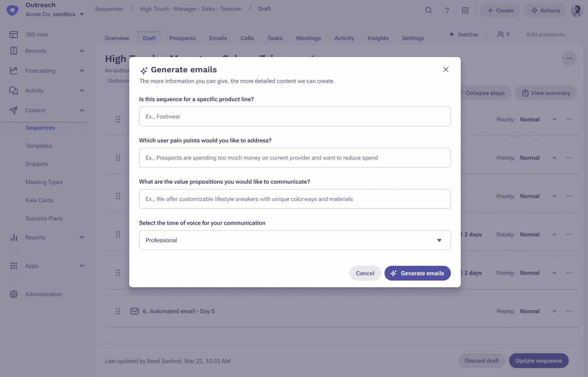Click the Apps grid icon in sidebar
Viewport: 588px width, 377px height.
[13, 266]
